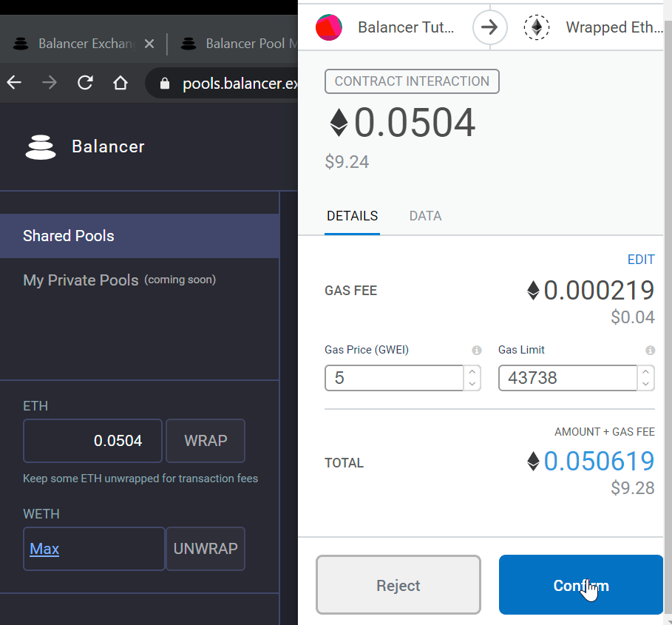Screen dimensions: 672x625
Task: Go back in the browser
Action: (x=14, y=82)
